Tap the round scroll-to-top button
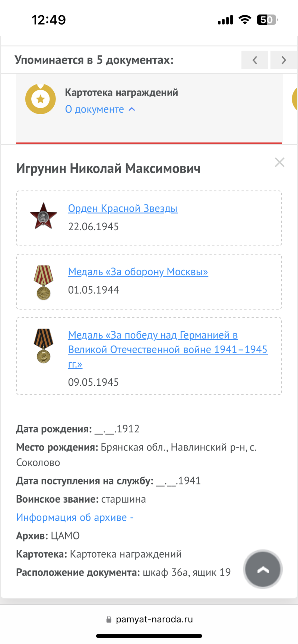This screenshot has width=298, height=644. coord(263,569)
